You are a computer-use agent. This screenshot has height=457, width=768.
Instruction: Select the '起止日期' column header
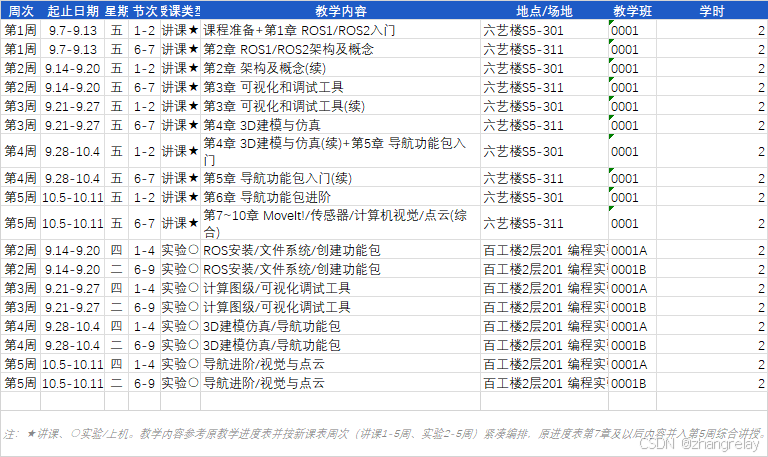pos(72,11)
